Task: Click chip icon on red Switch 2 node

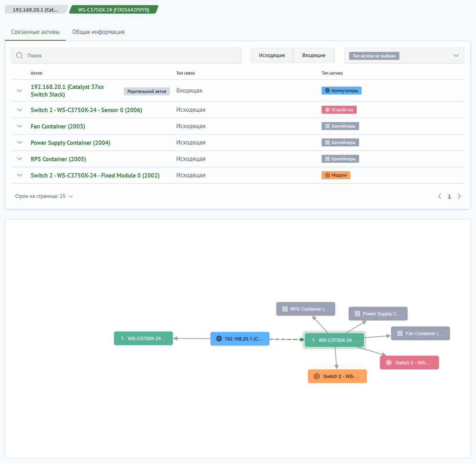Action: point(389,363)
